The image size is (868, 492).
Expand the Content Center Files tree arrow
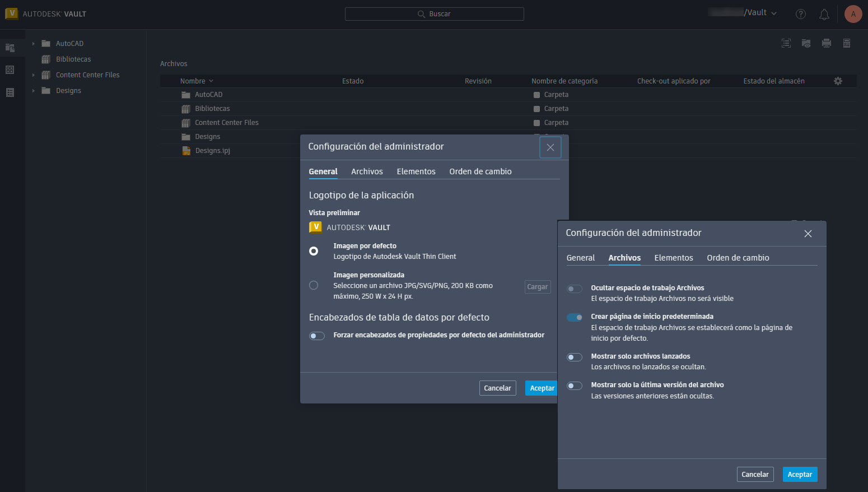(33, 75)
